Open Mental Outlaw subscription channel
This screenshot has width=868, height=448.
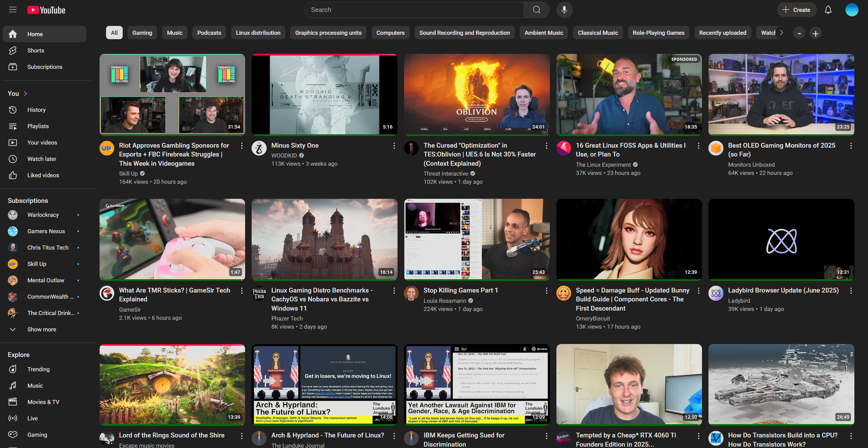44,280
